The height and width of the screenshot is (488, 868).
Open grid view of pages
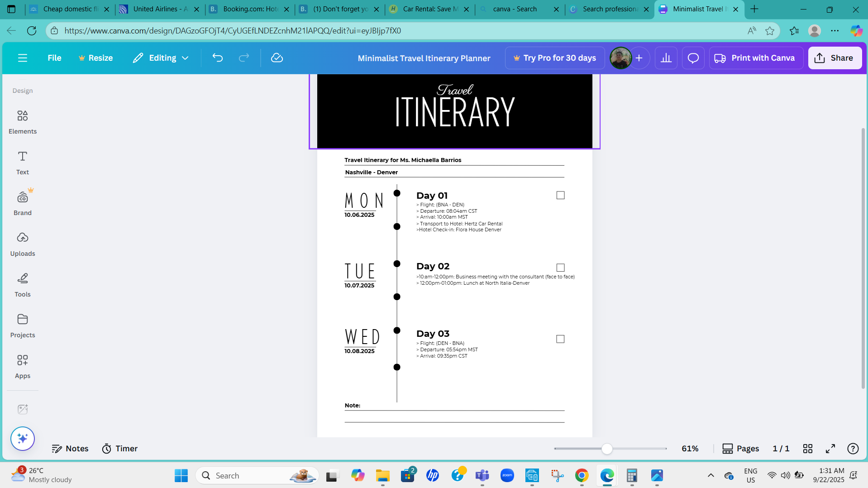[808, 449]
